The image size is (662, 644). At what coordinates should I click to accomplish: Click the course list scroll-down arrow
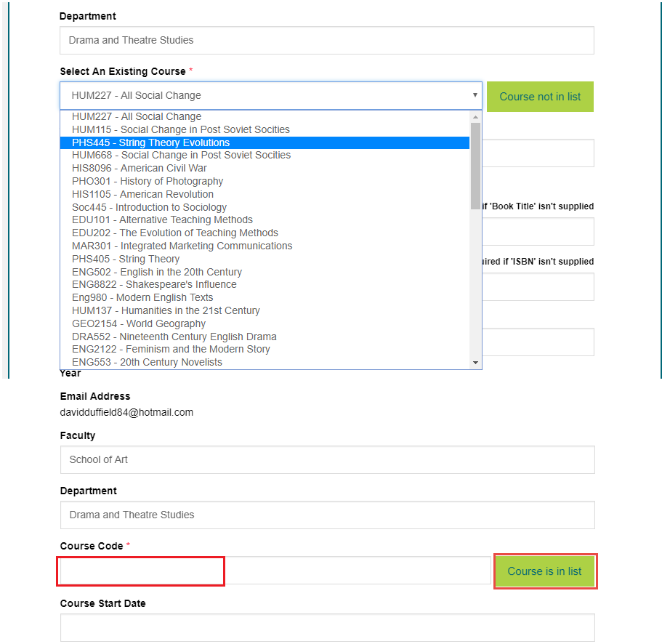coord(476,362)
